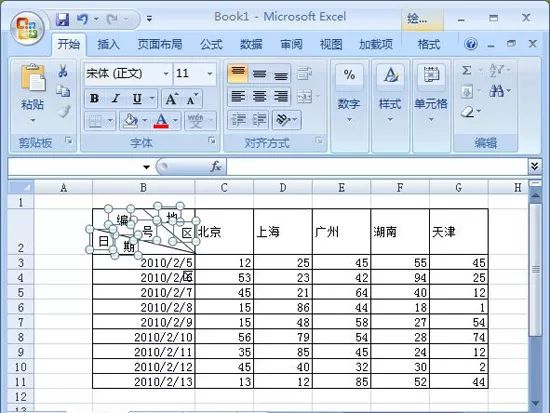The width and height of the screenshot is (550, 413).
Task: Enable top align in alignment group
Action: pyautogui.click(x=238, y=73)
